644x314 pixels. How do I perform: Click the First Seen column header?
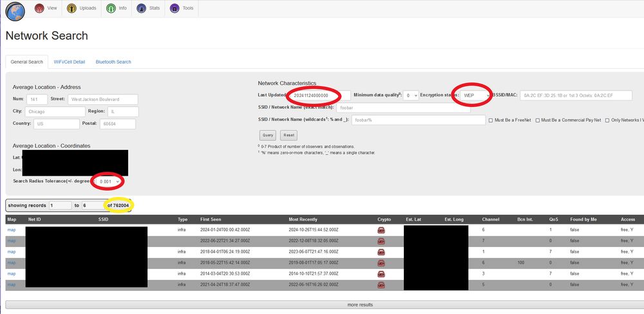[211, 219]
